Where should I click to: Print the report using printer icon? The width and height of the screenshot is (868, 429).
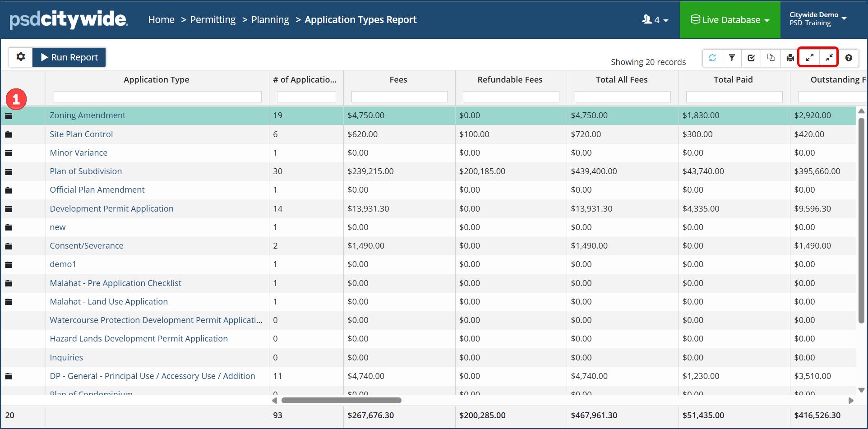[790, 58]
